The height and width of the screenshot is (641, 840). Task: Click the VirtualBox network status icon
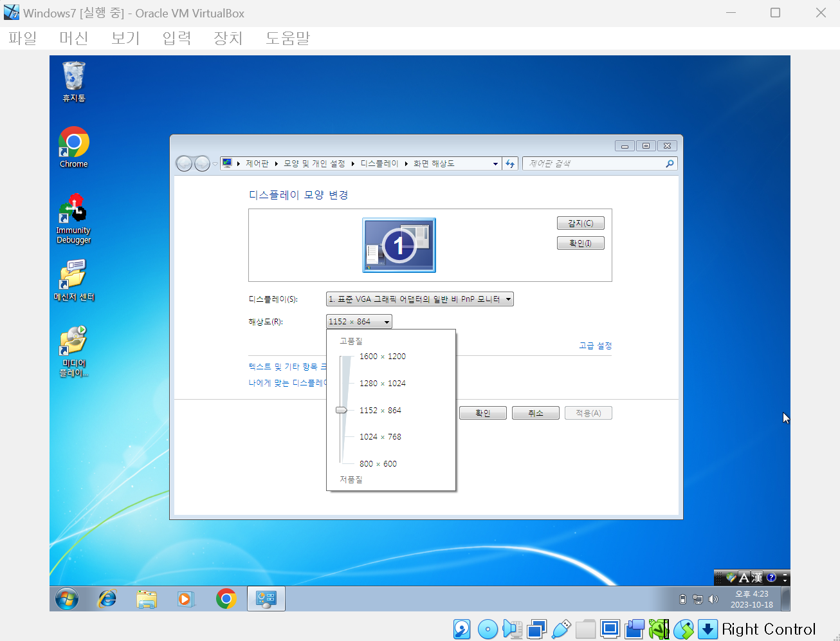click(x=536, y=629)
